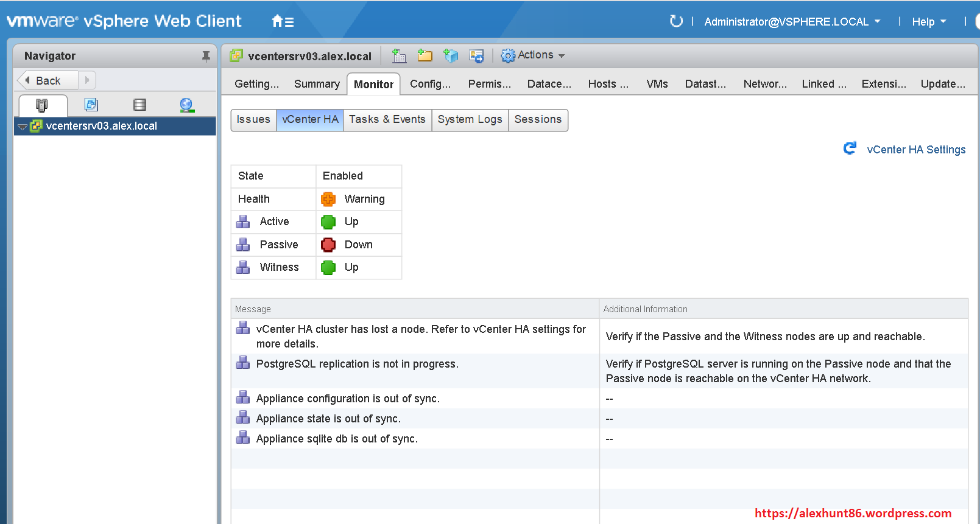The image size is (980, 524).
Task: Collapse the vcentersrv03.alex.local tree node
Action: (23, 127)
